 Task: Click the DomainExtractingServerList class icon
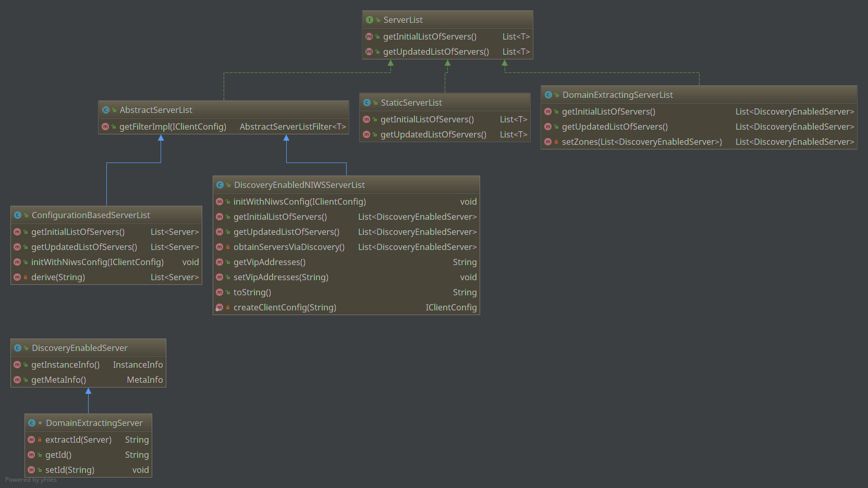tap(548, 95)
